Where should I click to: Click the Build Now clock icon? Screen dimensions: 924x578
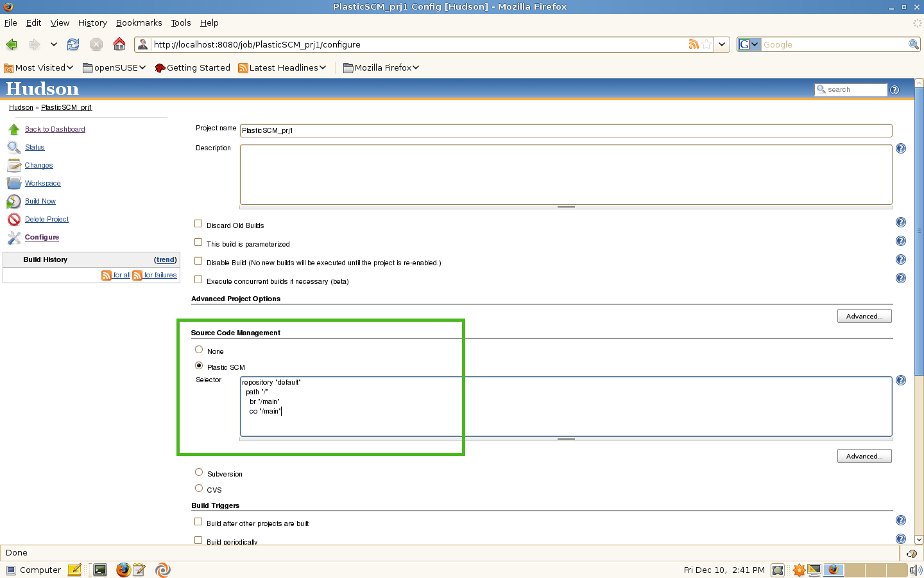(x=14, y=201)
